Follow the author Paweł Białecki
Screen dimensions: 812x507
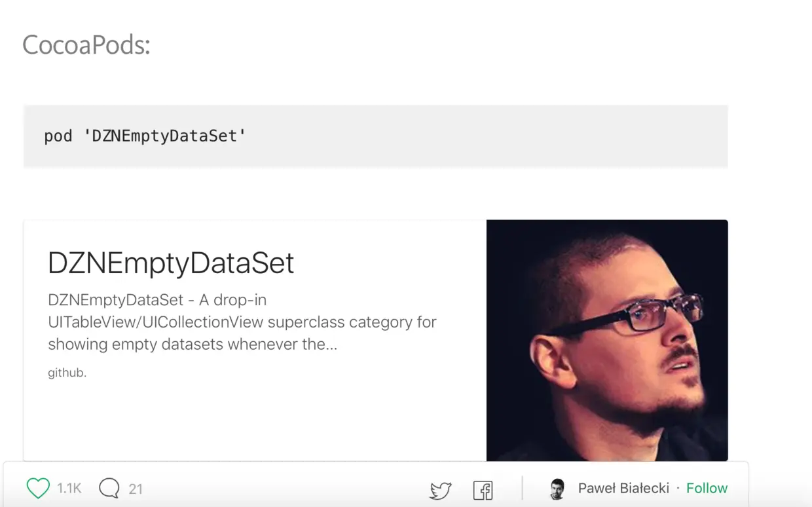pos(707,488)
